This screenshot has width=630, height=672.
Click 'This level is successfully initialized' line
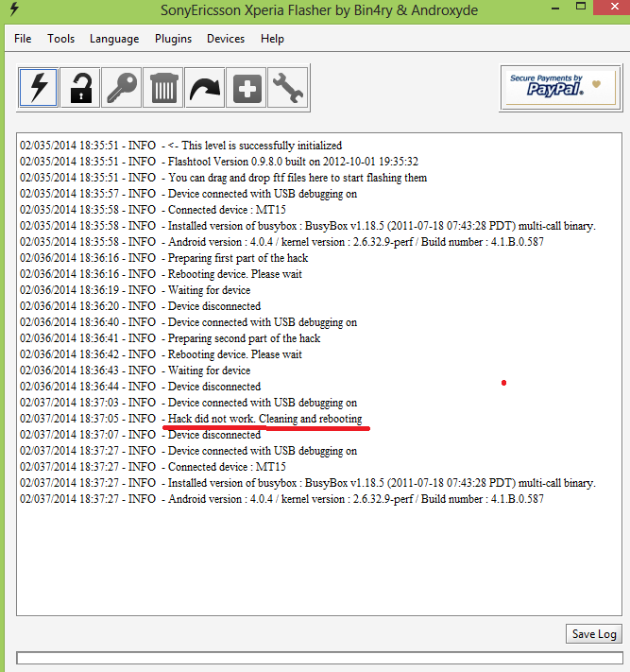pyautogui.click(x=180, y=146)
